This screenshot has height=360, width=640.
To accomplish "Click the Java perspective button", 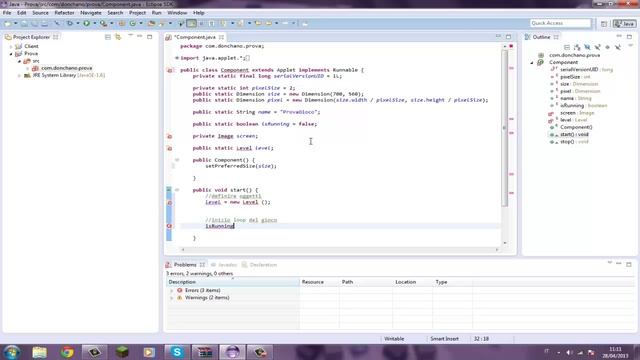I will [624, 24].
